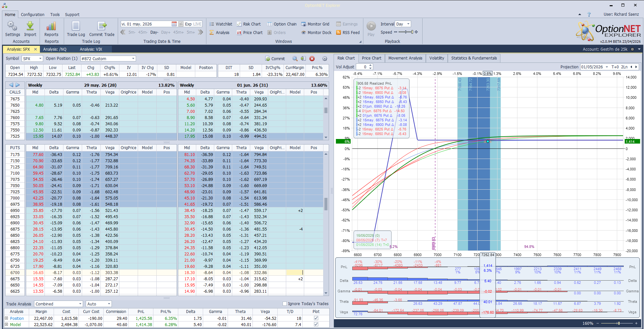
Task: Open the Projection date dropdown
Action: 607,67
